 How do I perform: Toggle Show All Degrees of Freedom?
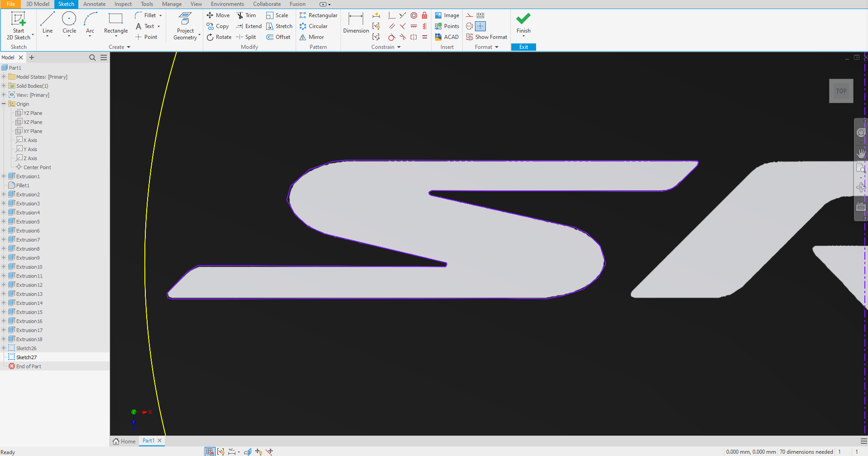(259, 451)
